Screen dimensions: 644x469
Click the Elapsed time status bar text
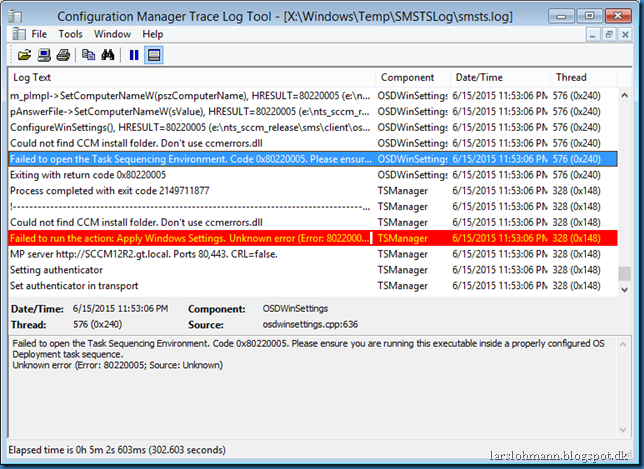(117, 450)
